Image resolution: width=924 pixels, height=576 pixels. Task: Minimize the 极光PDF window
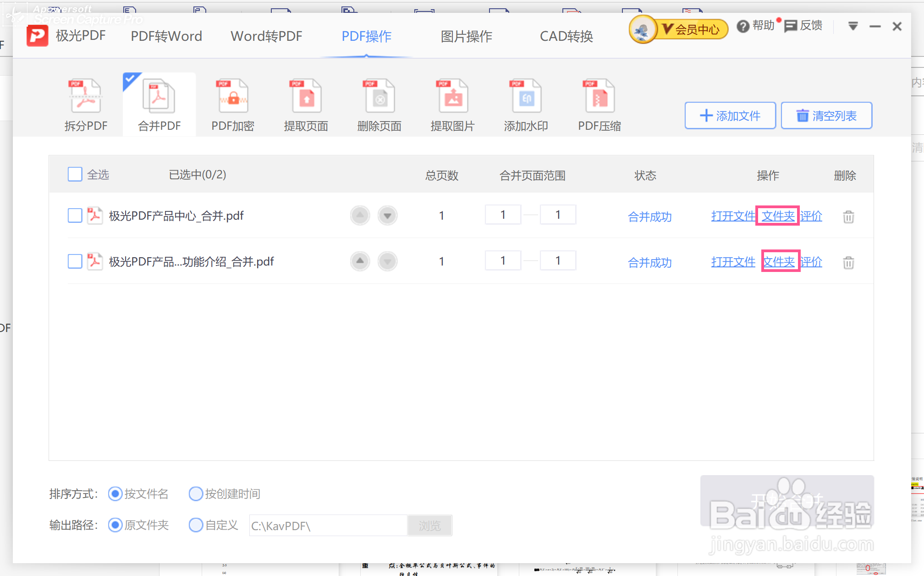tap(875, 27)
